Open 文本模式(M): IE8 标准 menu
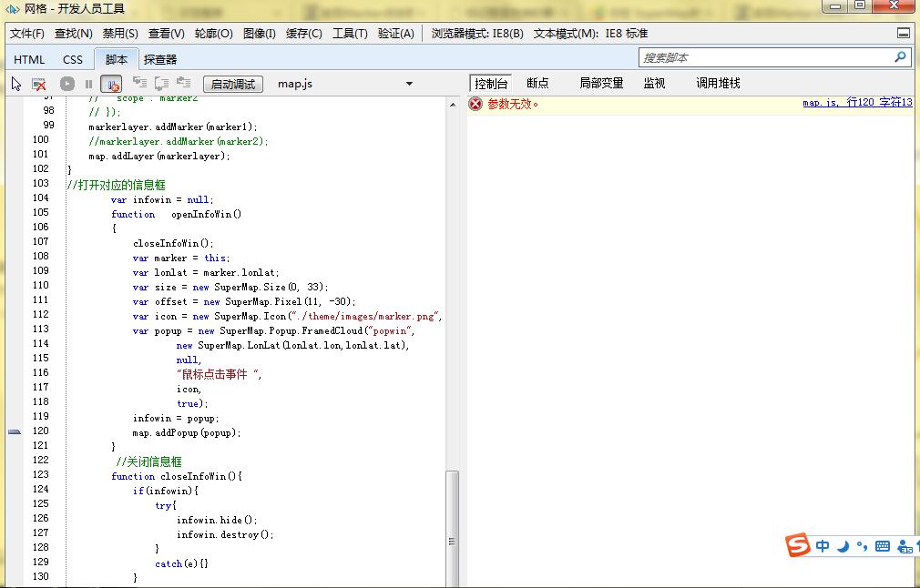This screenshot has height=588, width=920. pos(590,34)
